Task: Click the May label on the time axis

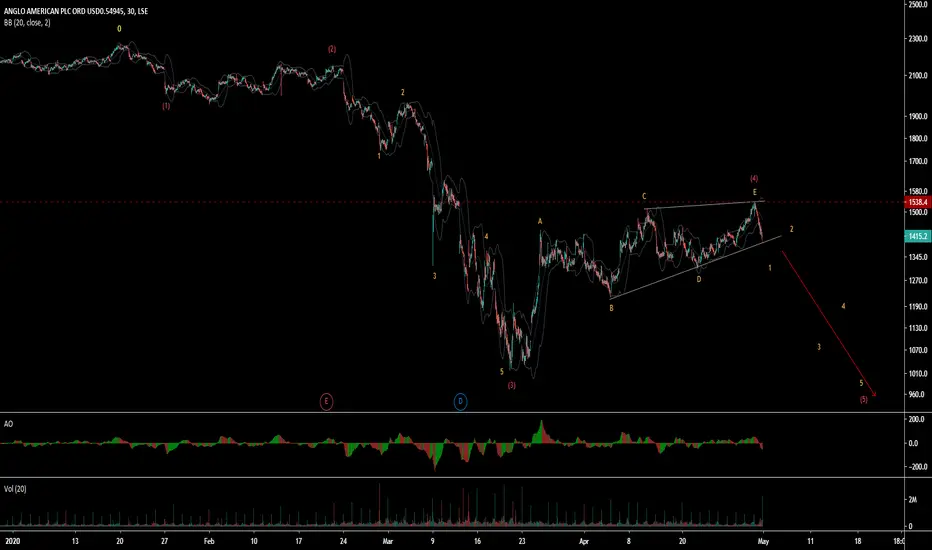Action: tap(763, 541)
